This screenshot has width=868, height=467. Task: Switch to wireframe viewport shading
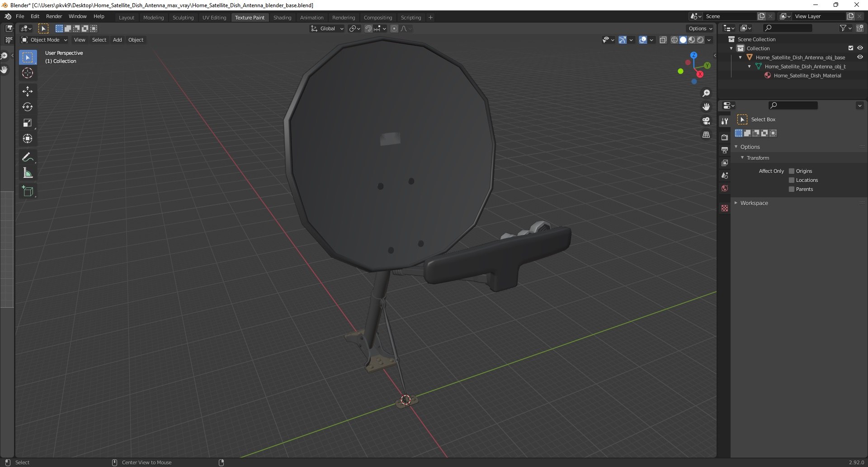point(675,40)
